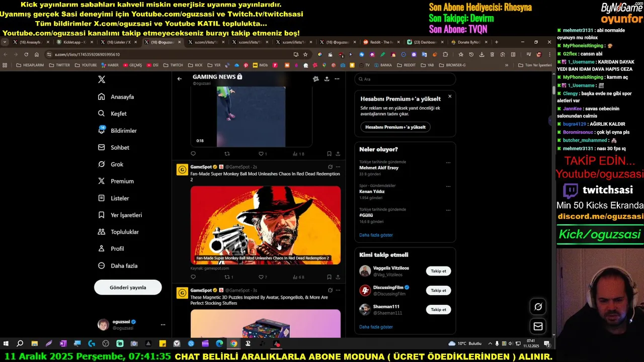Go back with list header arrow

pos(180,78)
